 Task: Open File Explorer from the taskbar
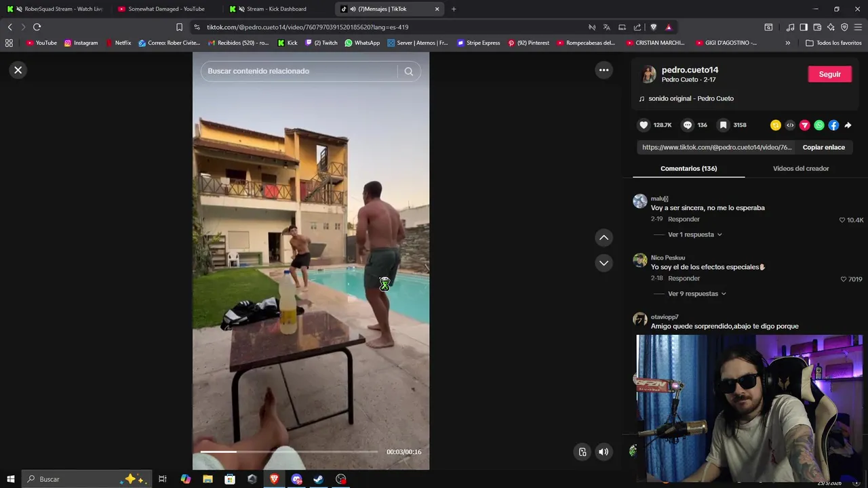[208, 479]
